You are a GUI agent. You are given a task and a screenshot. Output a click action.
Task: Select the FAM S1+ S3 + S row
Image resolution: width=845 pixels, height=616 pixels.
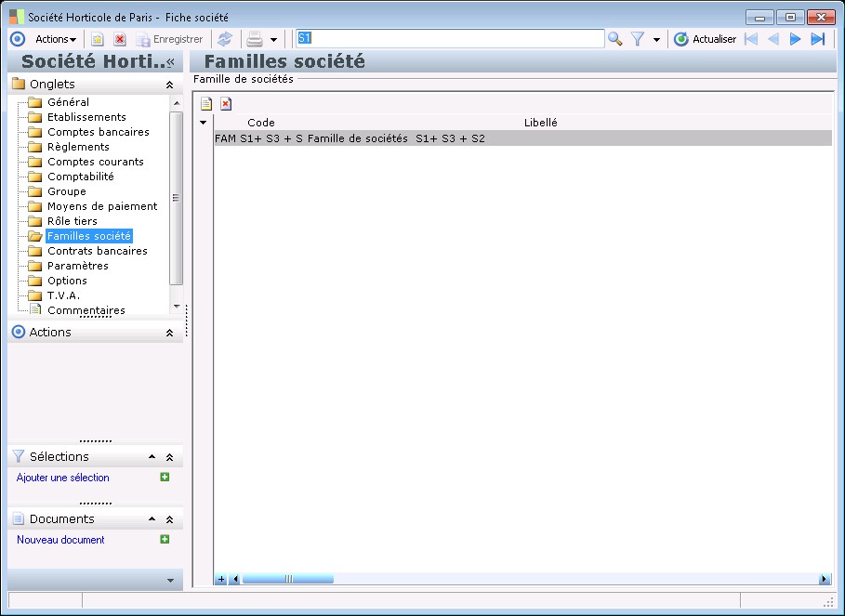point(522,138)
